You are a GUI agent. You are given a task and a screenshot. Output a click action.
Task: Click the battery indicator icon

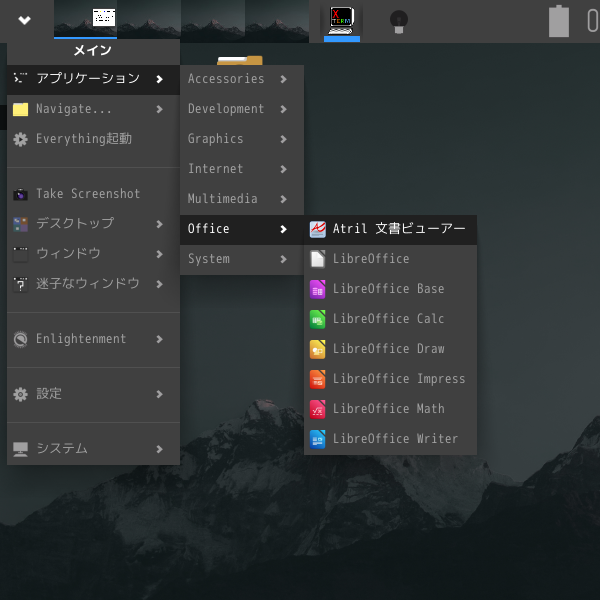coord(559,21)
